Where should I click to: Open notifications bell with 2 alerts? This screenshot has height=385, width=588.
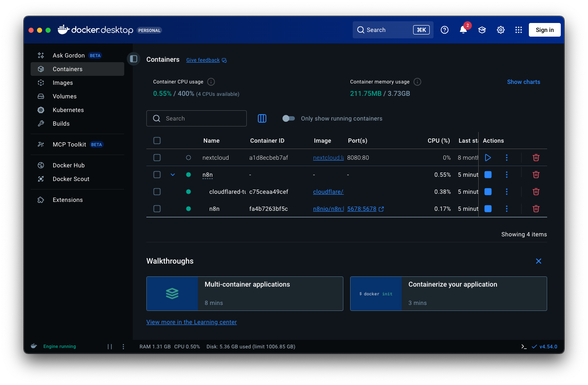(x=463, y=30)
